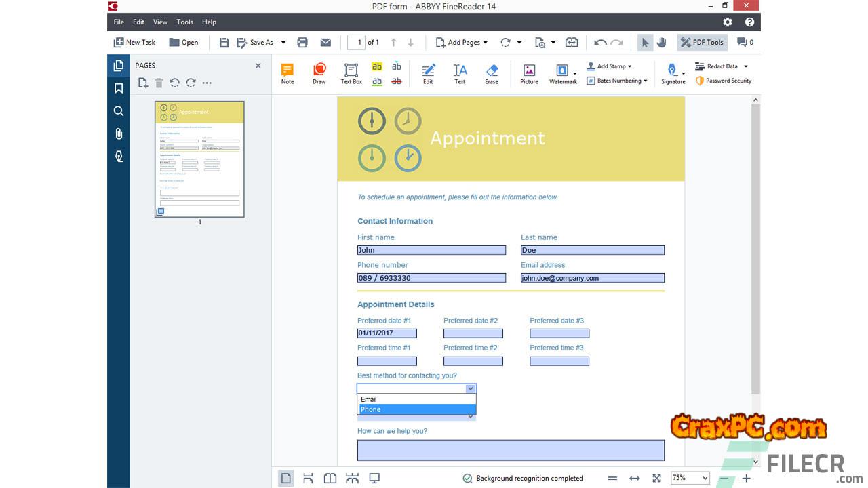This screenshot has width=868, height=488.
Task: Toggle the PDF Tools button
Action: pos(702,42)
